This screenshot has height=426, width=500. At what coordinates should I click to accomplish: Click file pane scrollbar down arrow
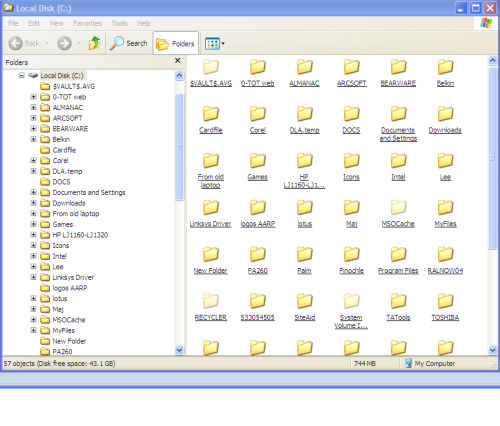coord(493,350)
